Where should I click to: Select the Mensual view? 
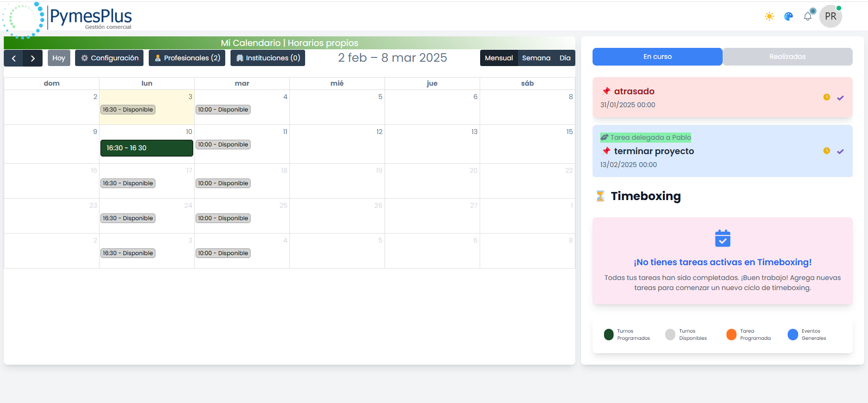[499, 58]
